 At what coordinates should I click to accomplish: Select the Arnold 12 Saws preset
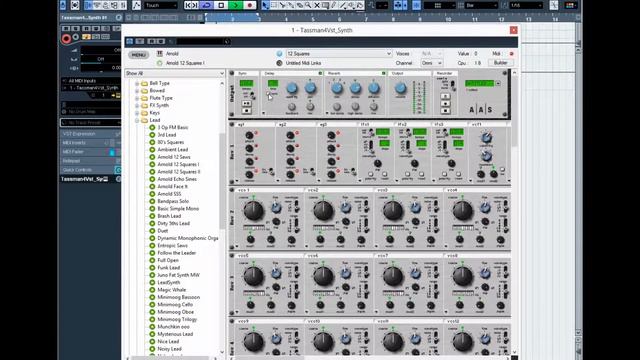[174, 157]
